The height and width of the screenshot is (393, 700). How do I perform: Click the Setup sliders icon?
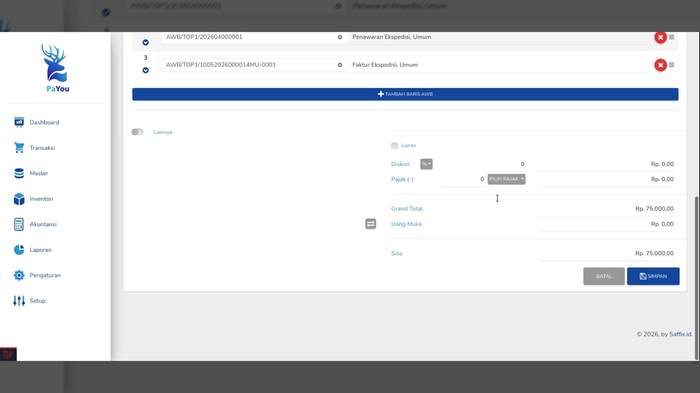pyautogui.click(x=19, y=301)
